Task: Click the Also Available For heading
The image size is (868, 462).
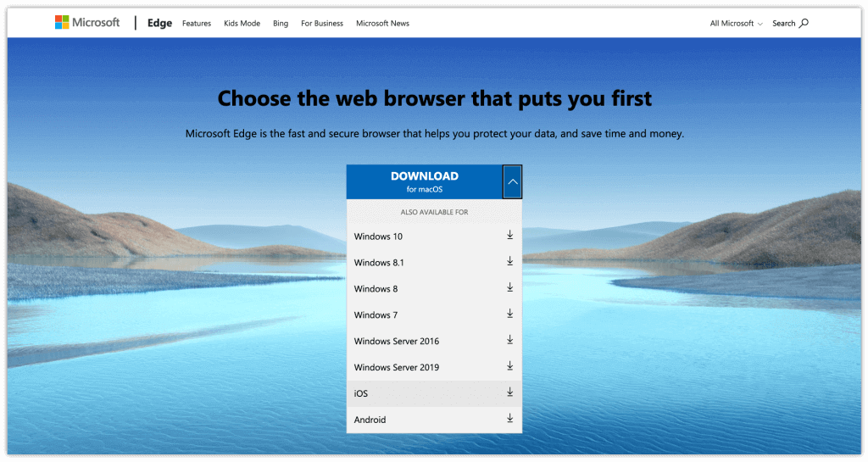Action: coord(435,212)
